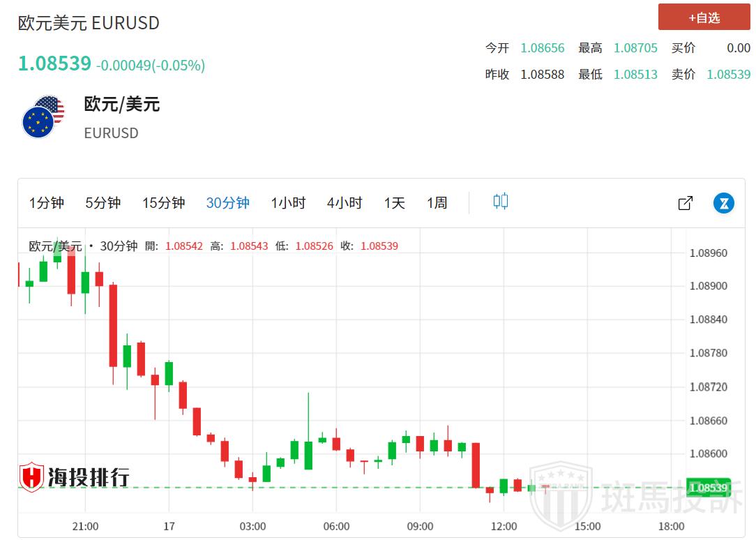This screenshot has width=756, height=540.
Task: Click the candlestick chart type icon
Action: (x=500, y=202)
